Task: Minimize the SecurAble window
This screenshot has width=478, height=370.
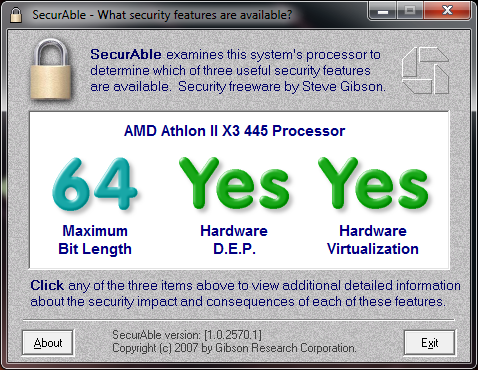Action: [x=383, y=11]
